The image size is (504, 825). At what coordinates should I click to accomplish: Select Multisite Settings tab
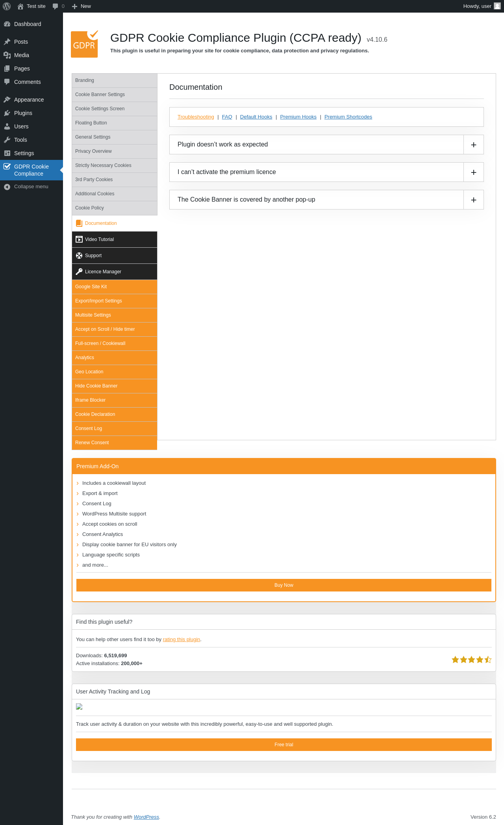[115, 315]
